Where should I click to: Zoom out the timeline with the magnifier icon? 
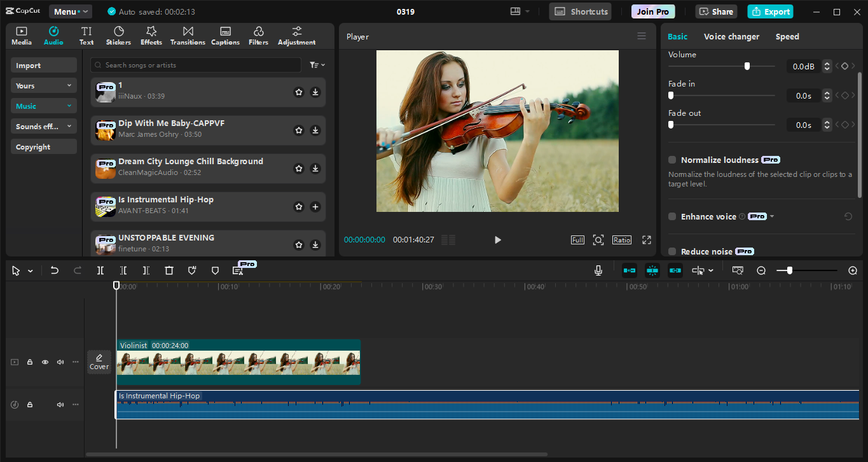coord(761,270)
